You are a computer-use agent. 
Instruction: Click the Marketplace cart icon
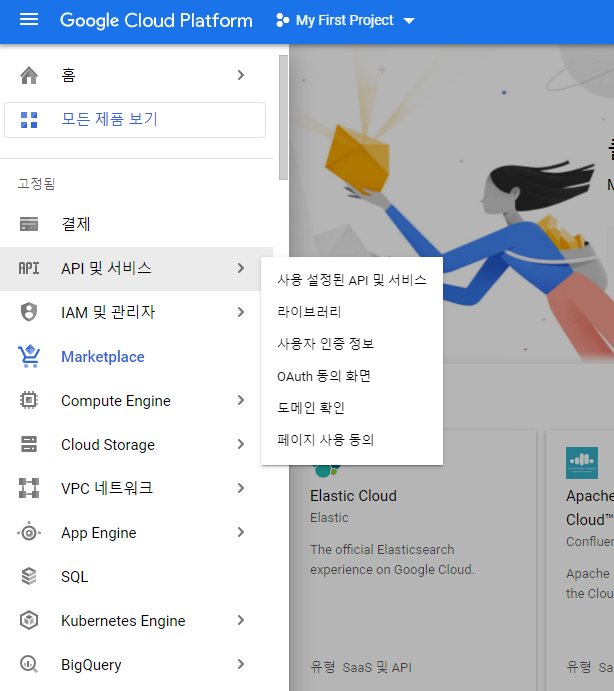click(x=29, y=357)
